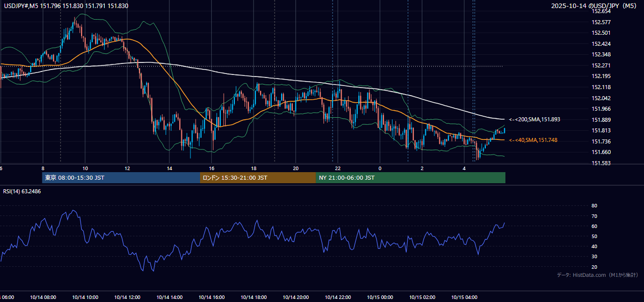
Task: Click hour label 14 above the session bars
Action: coord(169,168)
